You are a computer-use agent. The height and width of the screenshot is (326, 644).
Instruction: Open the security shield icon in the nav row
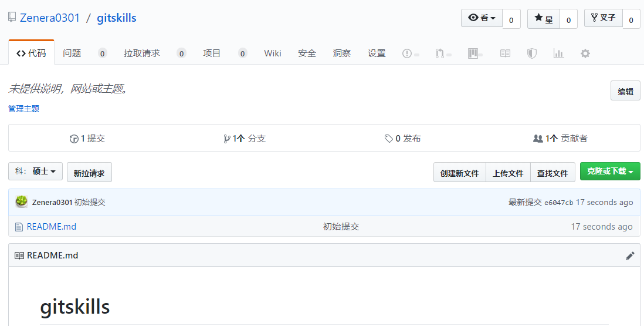point(532,53)
